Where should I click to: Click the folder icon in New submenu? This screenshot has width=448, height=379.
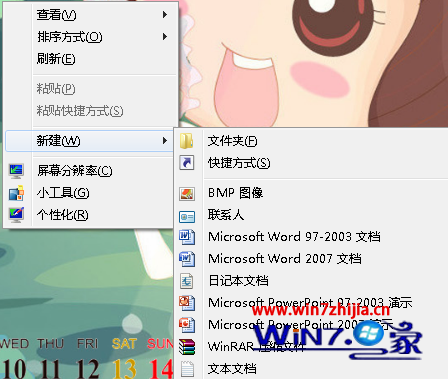point(187,141)
